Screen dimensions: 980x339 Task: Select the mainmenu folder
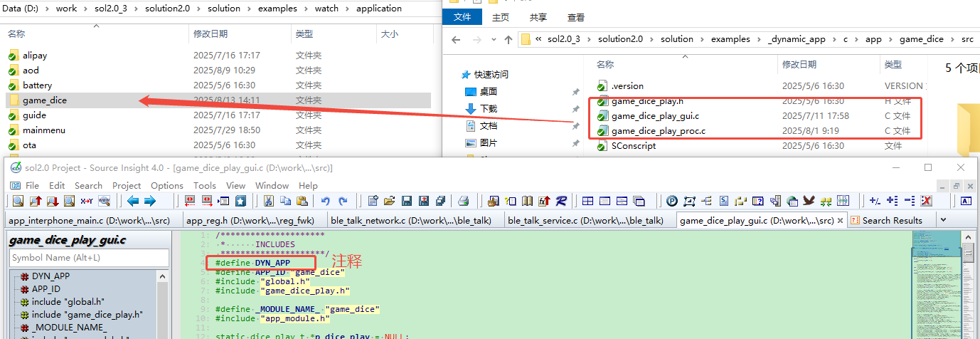click(x=43, y=130)
